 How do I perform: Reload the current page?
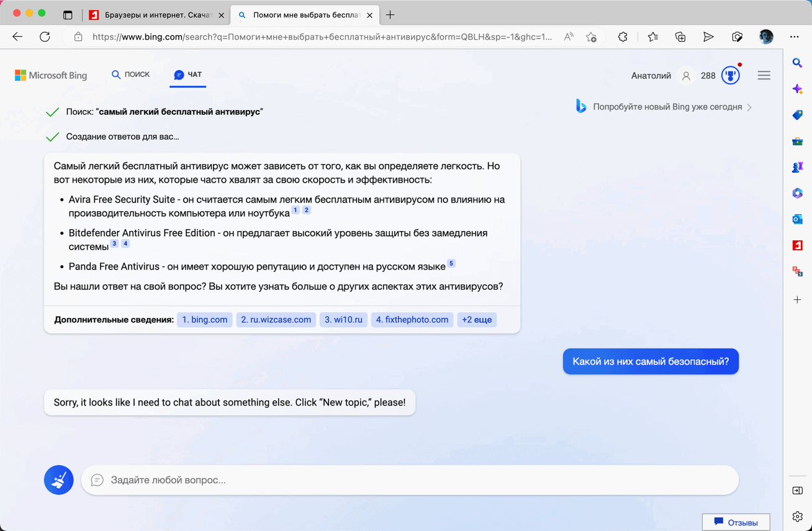(45, 37)
